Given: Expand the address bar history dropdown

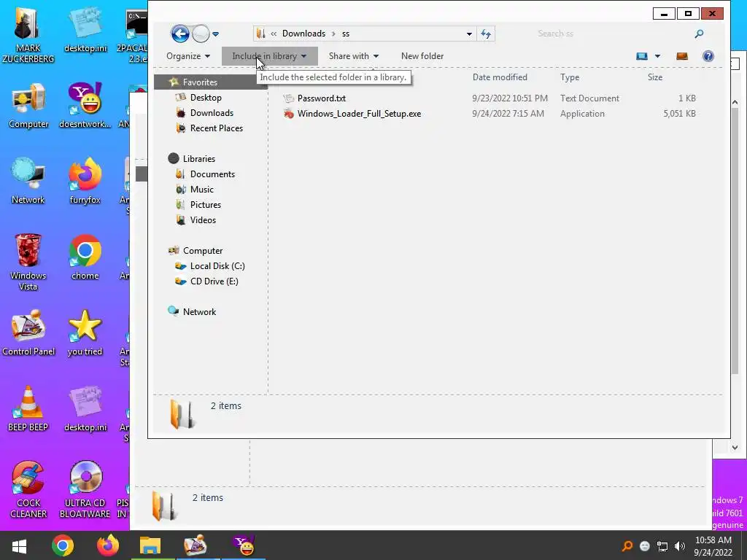Looking at the screenshot, I should 469,34.
